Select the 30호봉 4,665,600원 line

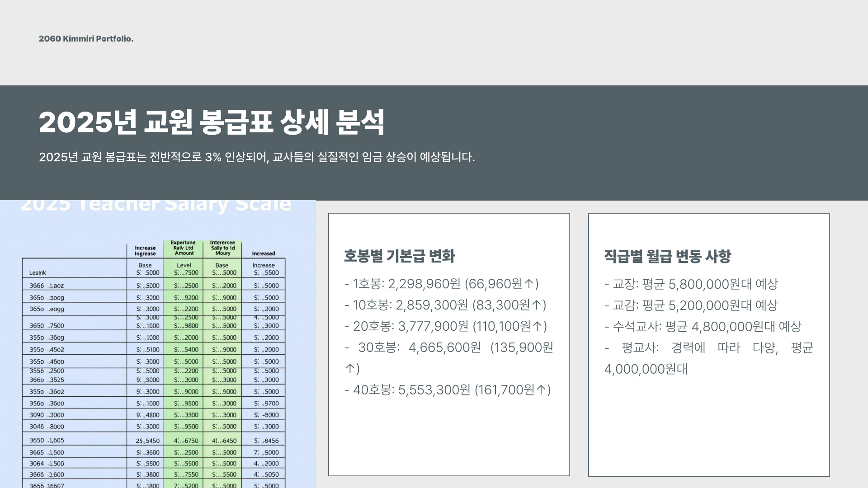tap(448, 348)
